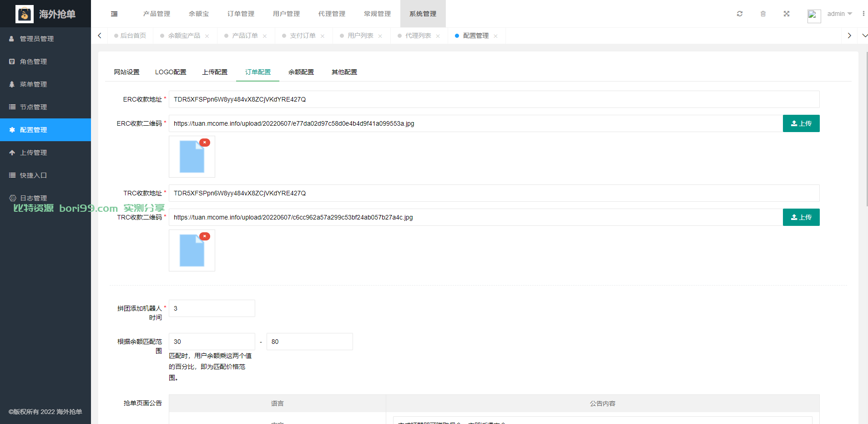Open 节点管理 in sidebar
Image resolution: width=868 pixels, height=424 pixels.
(45, 107)
